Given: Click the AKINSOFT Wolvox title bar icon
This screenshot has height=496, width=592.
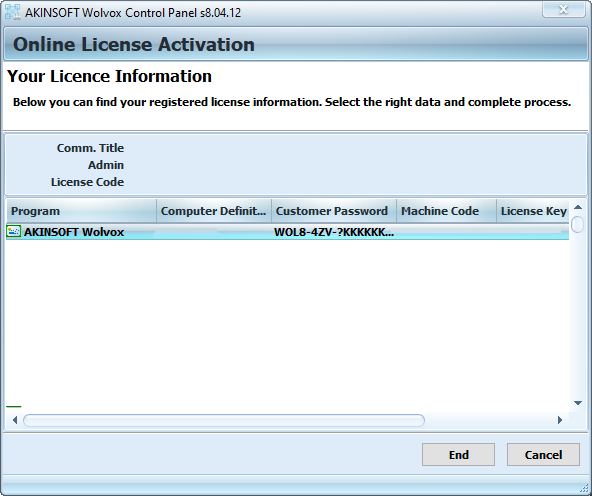Looking at the screenshot, I should (x=12, y=12).
